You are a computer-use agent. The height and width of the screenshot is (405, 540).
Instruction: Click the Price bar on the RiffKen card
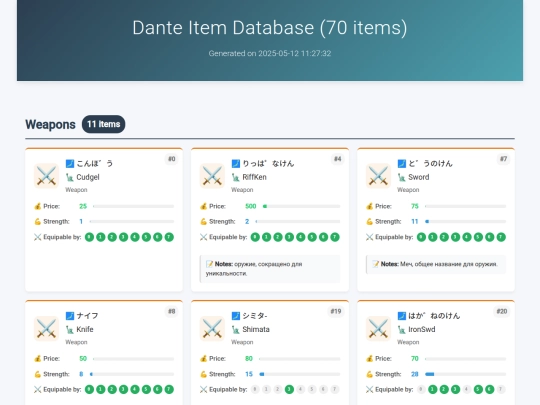(301, 206)
